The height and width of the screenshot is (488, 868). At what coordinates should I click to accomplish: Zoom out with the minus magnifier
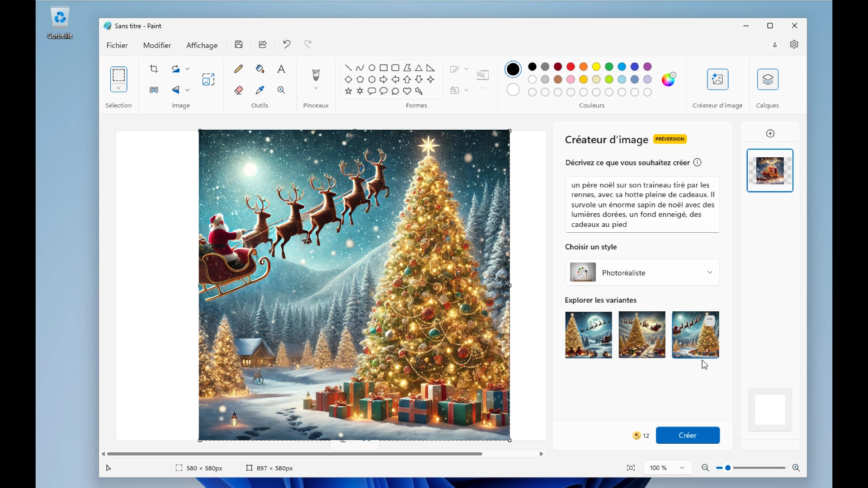coord(705,468)
